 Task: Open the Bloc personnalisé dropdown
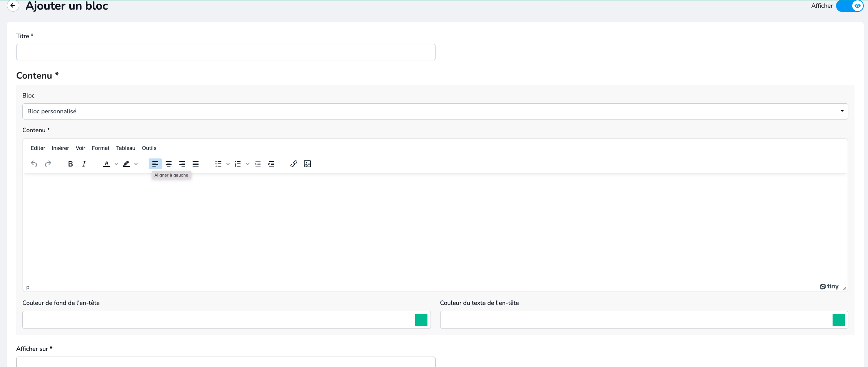pos(435,111)
